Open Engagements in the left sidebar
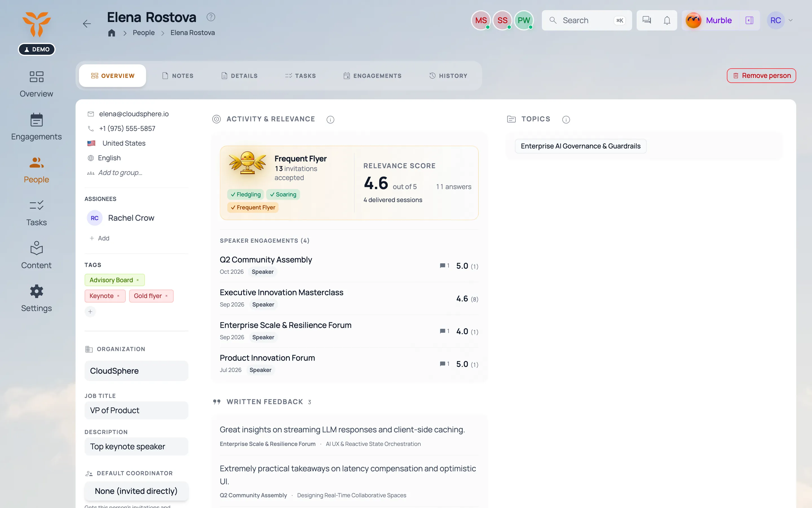This screenshot has height=508, width=812. pos(36,127)
